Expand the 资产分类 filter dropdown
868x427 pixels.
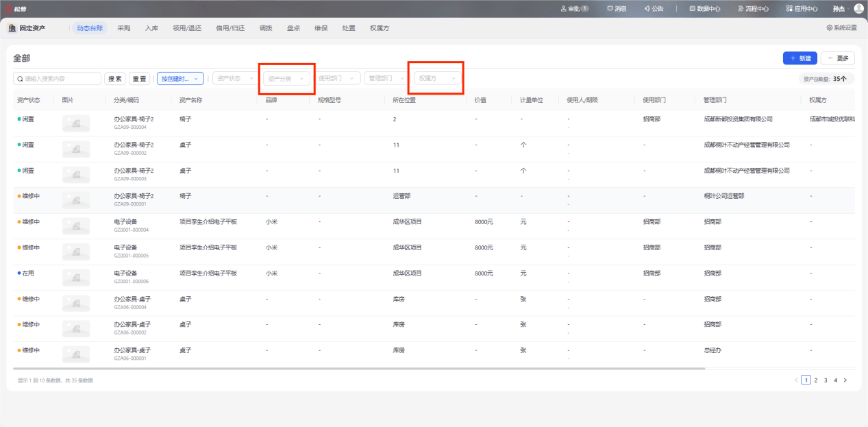(286, 79)
